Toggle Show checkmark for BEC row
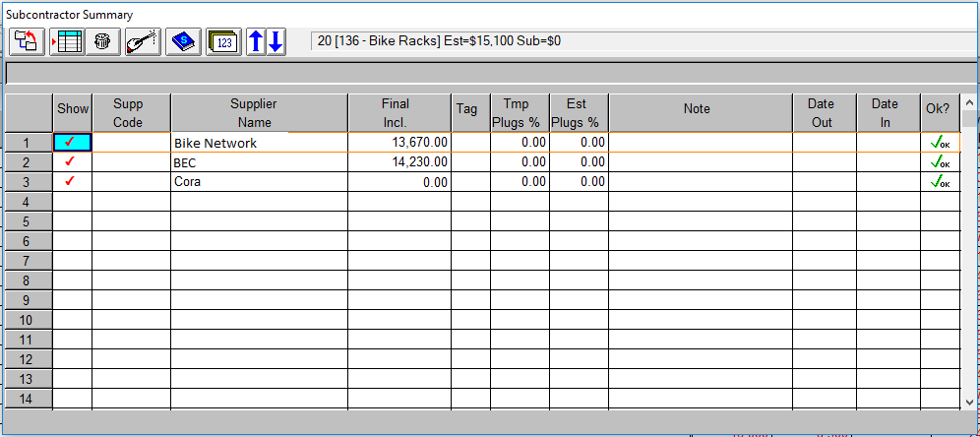This screenshot has height=437, width=980. (x=72, y=162)
